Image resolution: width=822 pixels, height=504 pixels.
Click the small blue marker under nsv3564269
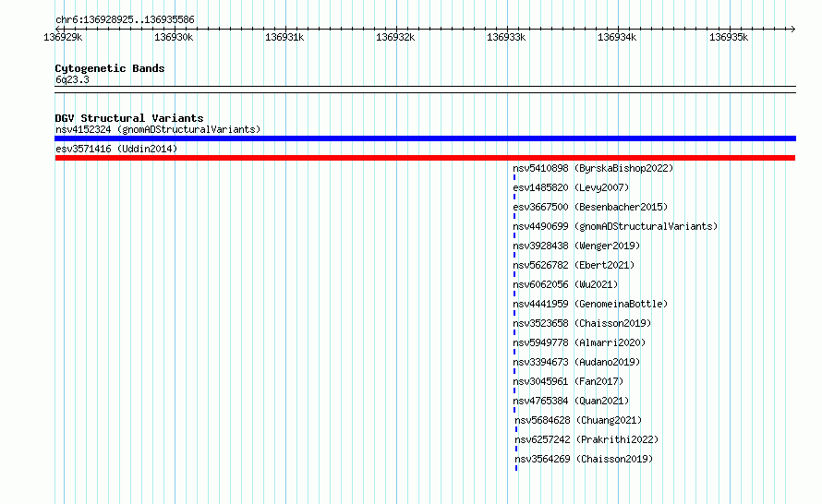(516, 468)
